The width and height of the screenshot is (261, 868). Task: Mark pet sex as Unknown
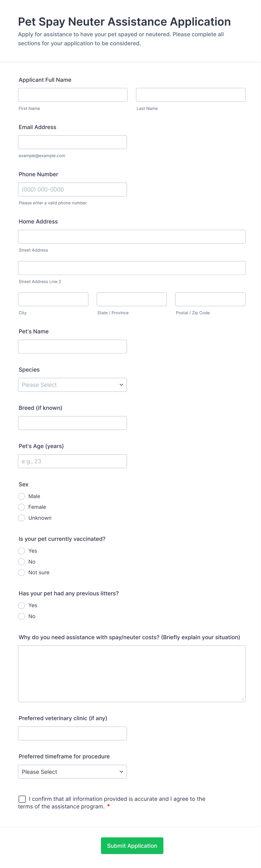(x=22, y=517)
